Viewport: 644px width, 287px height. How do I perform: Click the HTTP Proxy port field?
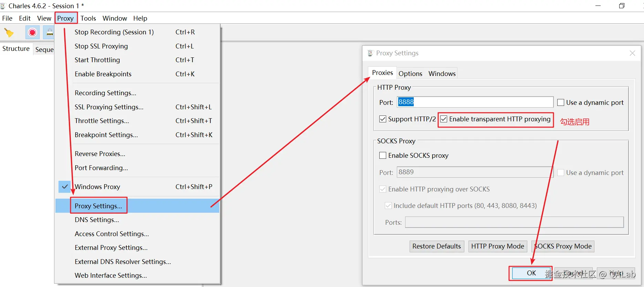[x=475, y=102]
